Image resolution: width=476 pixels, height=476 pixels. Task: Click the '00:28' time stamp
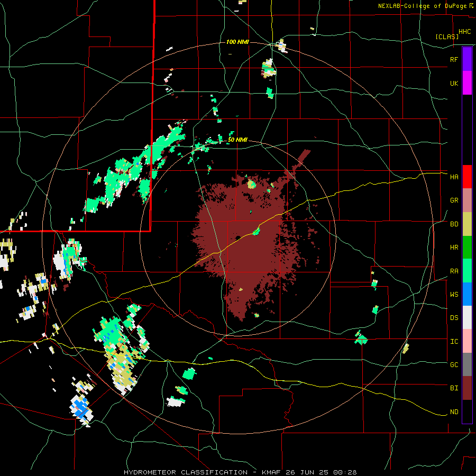(x=346, y=472)
